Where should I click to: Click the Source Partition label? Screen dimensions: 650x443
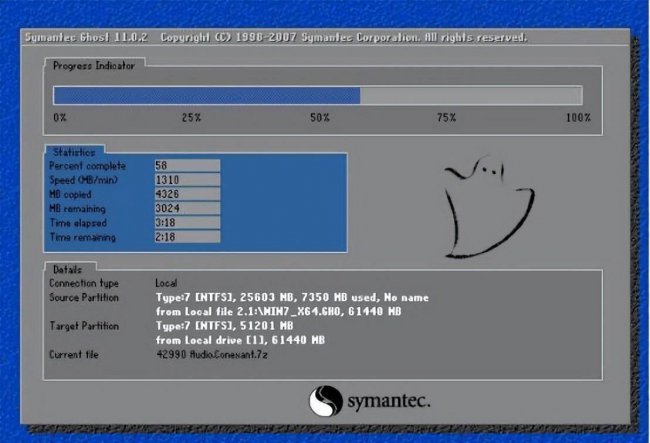(84, 298)
